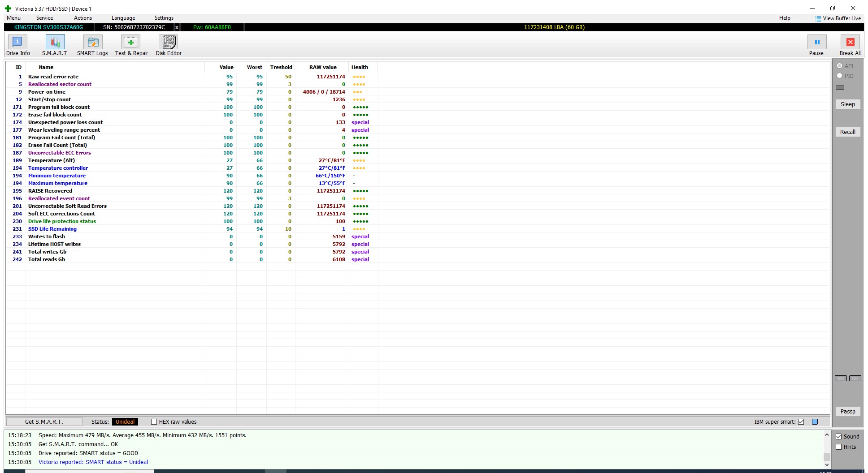
Task: Open the Language menu
Action: [x=123, y=18]
